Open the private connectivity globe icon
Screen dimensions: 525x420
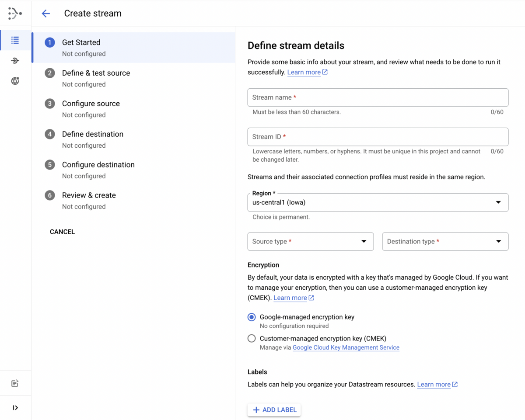[15, 81]
